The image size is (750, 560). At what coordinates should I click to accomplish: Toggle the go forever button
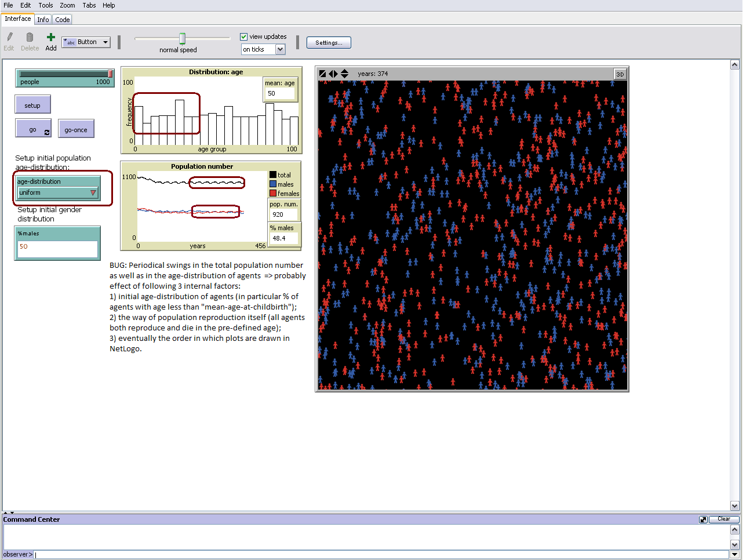(33, 129)
